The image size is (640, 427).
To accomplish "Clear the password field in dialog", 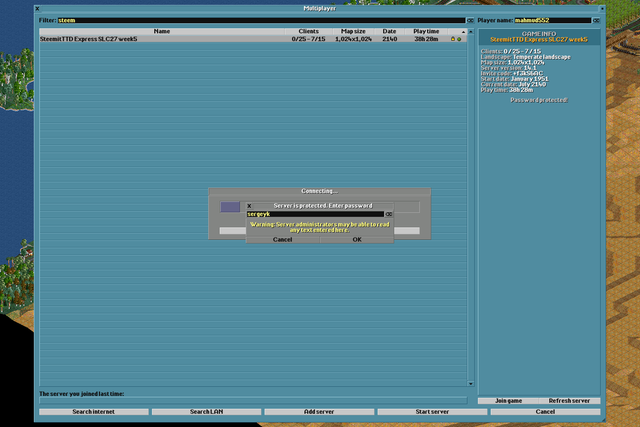I will tap(389, 214).
